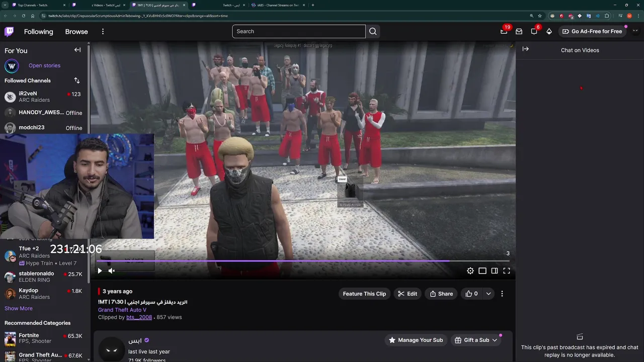This screenshot has width=644, height=362.
Task: Expand the chevron next to the like count
Action: pyautogui.click(x=489, y=294)
